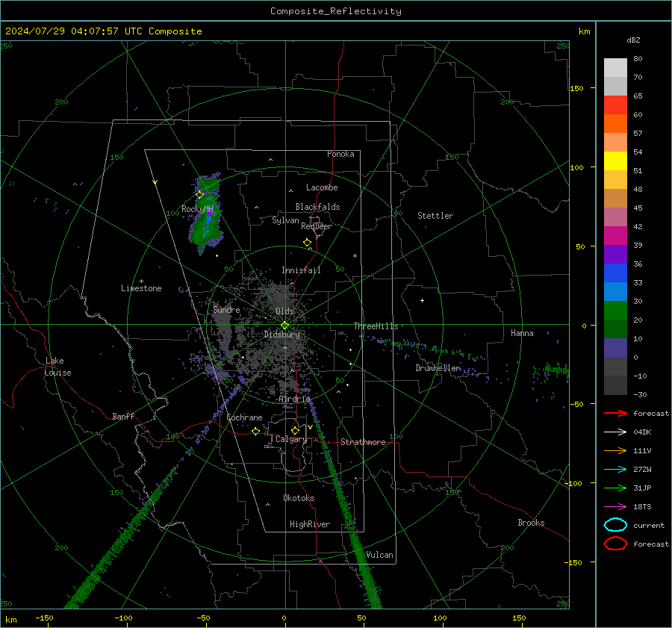Click the RedDeer city label

(317, 226)
